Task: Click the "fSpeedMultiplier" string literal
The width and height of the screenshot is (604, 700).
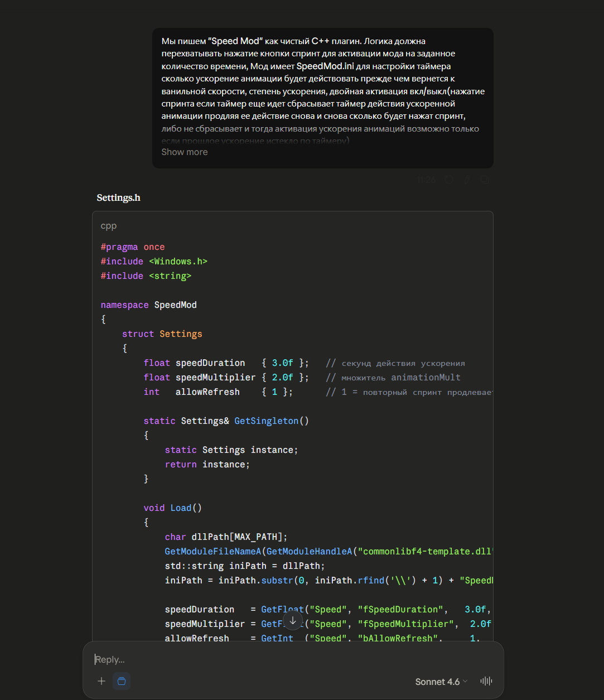Action: [405, 624]
